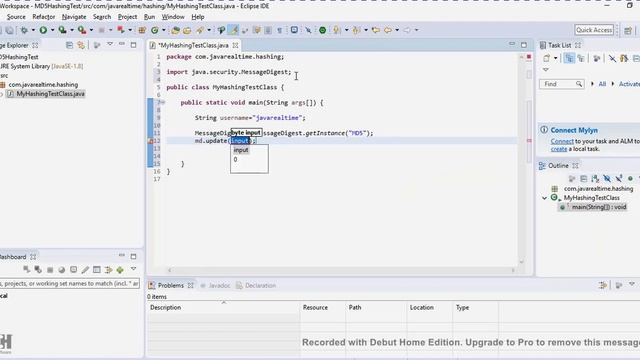The width and height of the screenshot is (640, 360).
Task: Click the Debug bug icon in toolbar
Action: pyautogui.click(x=24, y=30)
